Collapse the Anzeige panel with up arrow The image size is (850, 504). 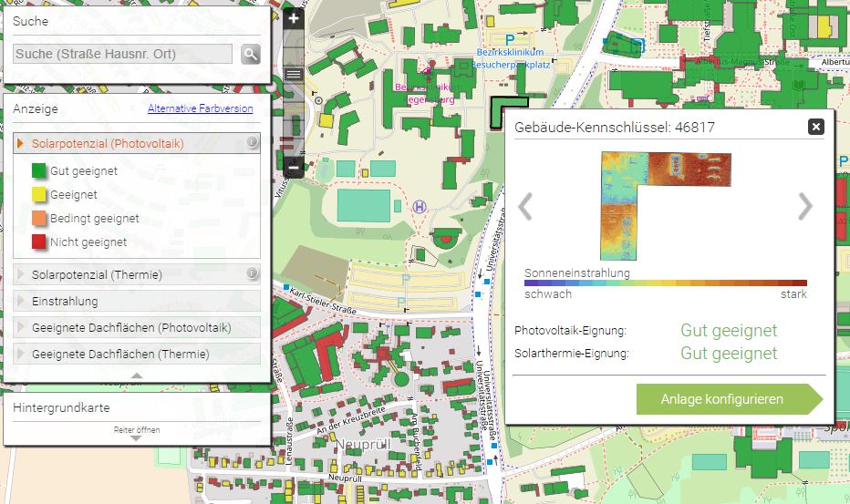tap(137, 375)
